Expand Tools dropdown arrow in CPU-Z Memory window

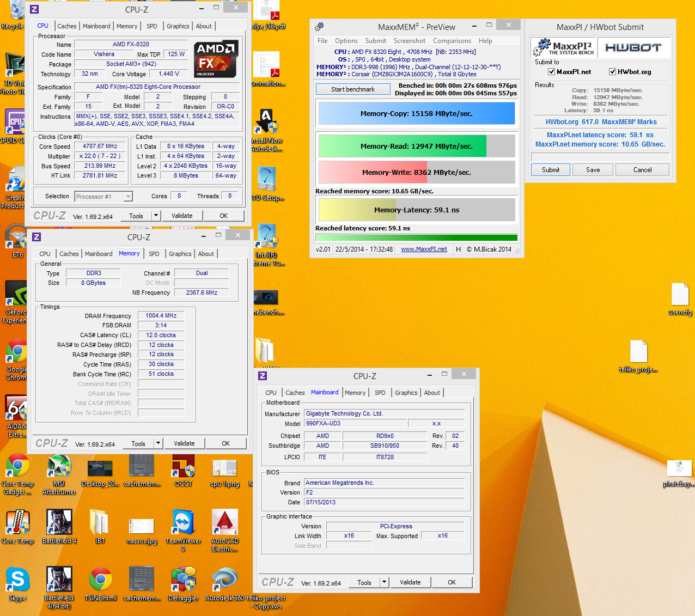coord(158,443)
